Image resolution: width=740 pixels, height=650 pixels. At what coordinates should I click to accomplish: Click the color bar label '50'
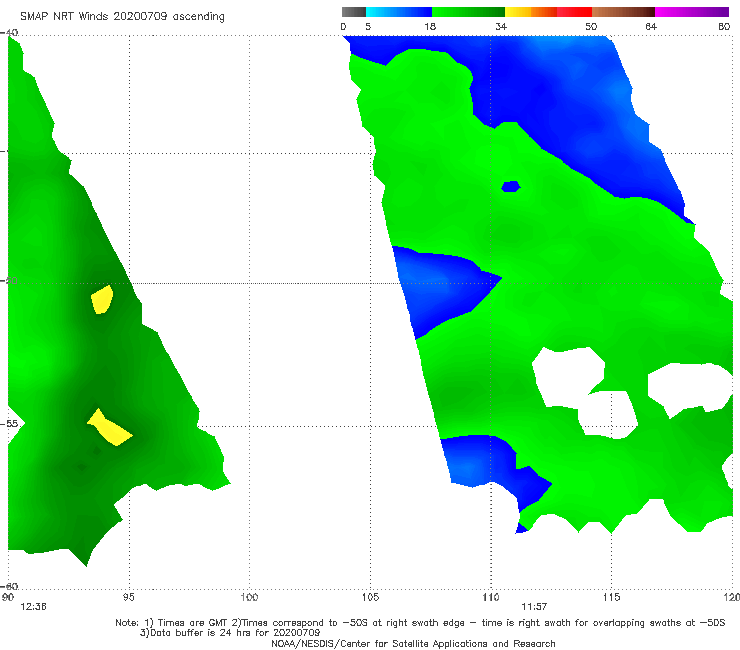click(591, 26)
